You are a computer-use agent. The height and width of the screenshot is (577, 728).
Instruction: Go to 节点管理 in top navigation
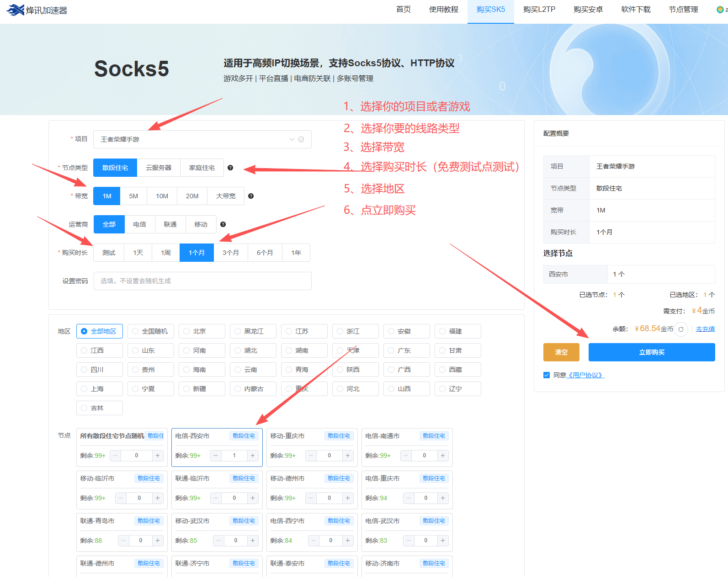point(683,10)
